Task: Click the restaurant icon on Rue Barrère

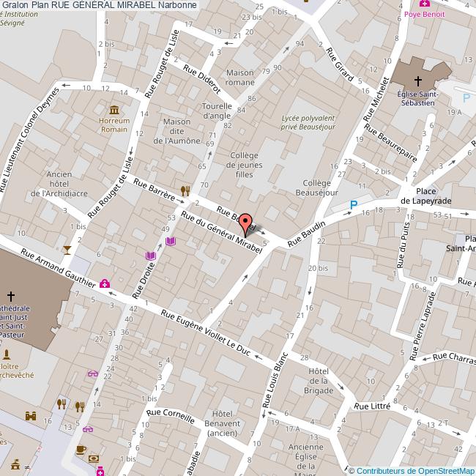Action: tap(185, 190)
